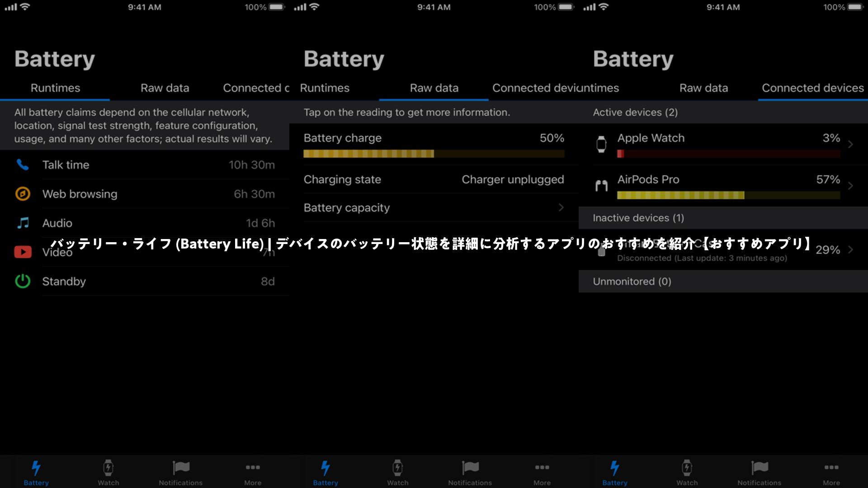868x488 pixels.
Task: Select Connected devices tab in right screen
Action: [813, 88]
